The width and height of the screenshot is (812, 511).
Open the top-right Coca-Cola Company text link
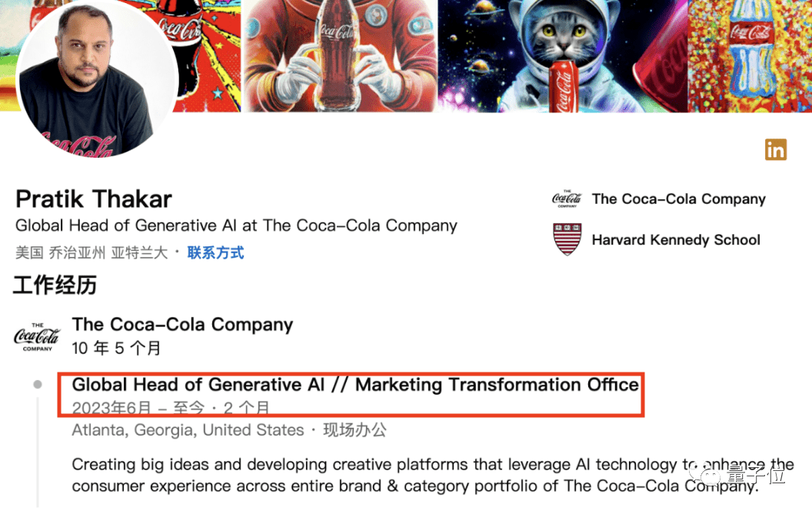pos(678,199)
